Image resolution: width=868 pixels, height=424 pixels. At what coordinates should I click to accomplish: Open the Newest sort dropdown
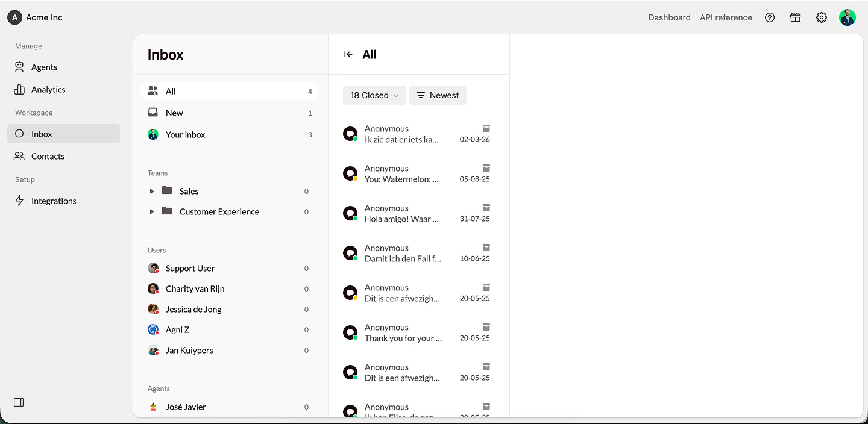point(438,95)
